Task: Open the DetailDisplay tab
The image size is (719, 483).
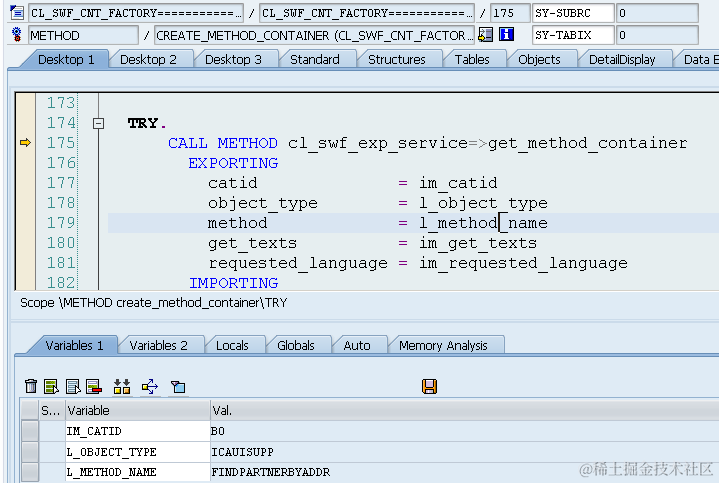Action: pyautogui.click(x=622, y=60)
